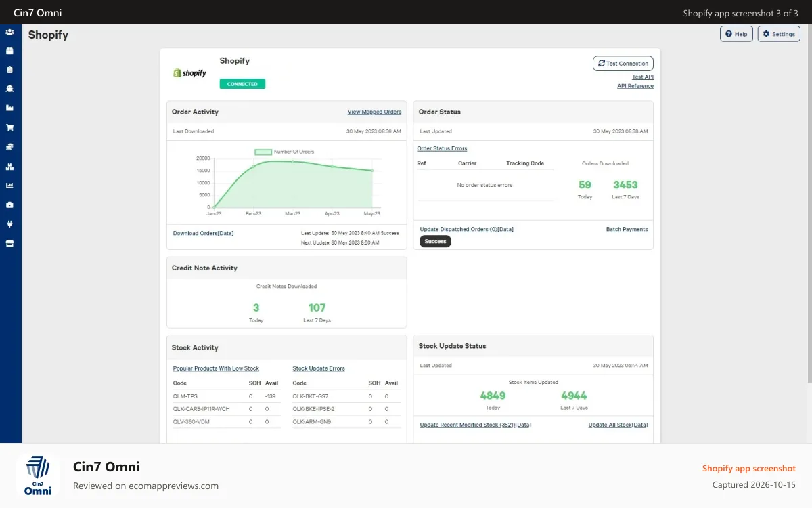Select the QLK-BKE-IPSE-2 error code

click(x=313, y=409)
